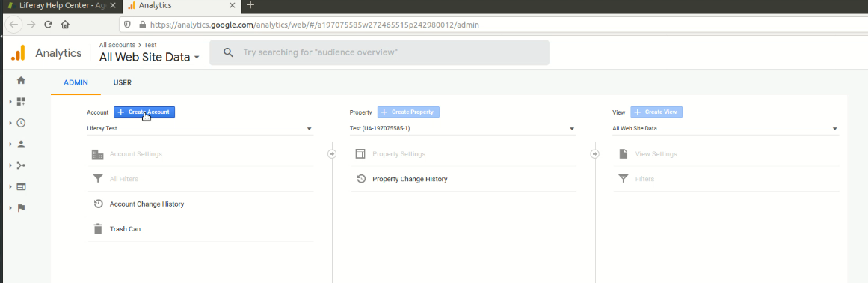Switch to the ADMIN tab
Image resolution: width=868 pixels, height=283 pixels.
[x=76, y=83]
